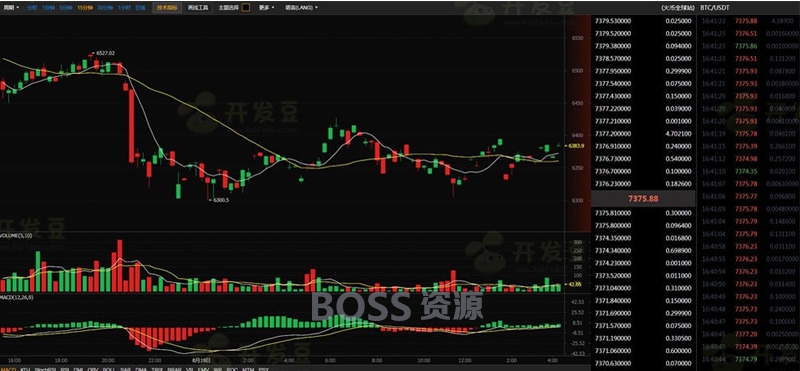Select bid price 7375.810000 row
The image size is (800, 371).
643,213
